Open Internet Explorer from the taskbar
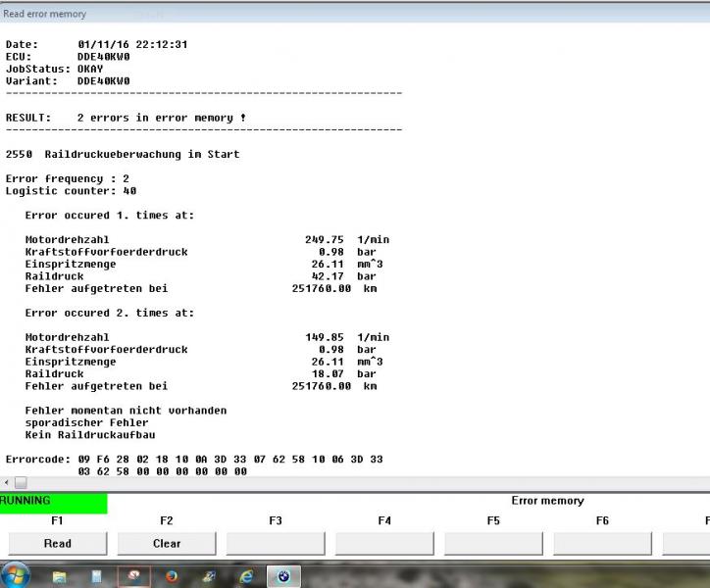This screenshot has width=710, height=588. click(x=246, y=576)
